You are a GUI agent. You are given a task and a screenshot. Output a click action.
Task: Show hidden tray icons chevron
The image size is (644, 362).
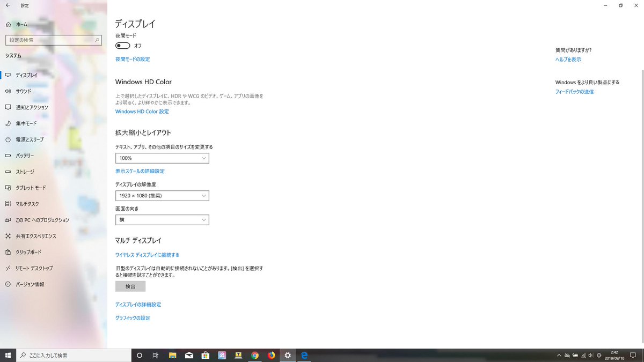tap(559, 355)
